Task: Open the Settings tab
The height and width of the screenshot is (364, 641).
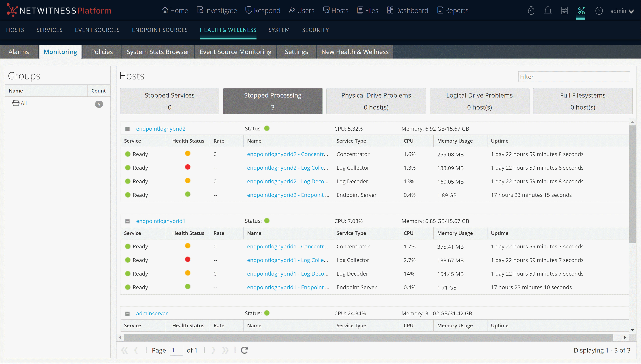Action: [x=296, y=52]
